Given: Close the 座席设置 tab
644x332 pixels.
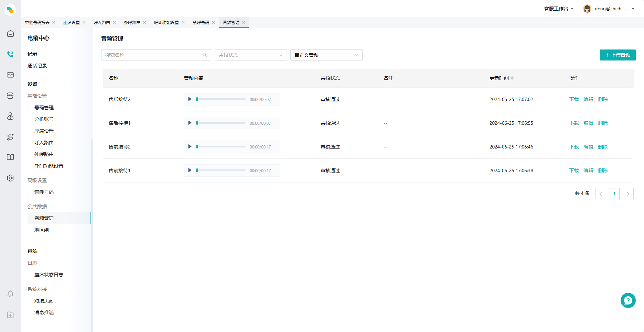Looking at the screenshot, I should pyautogui.click(x=84, y=22).
